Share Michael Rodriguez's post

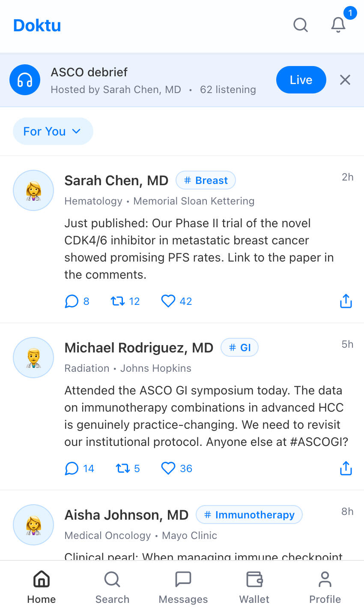(x=346, y=469)
